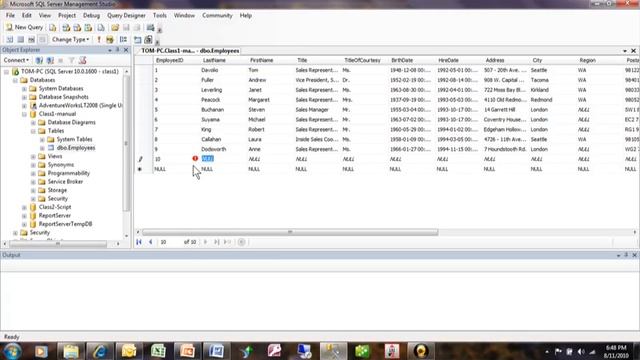Click Connect Object Explorer icon
The width and height of the screenshot is (640, 360).
tap(39, 60)
